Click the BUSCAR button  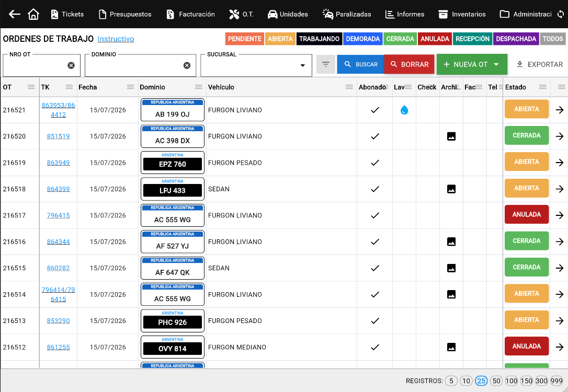click(x=360, y=64)
